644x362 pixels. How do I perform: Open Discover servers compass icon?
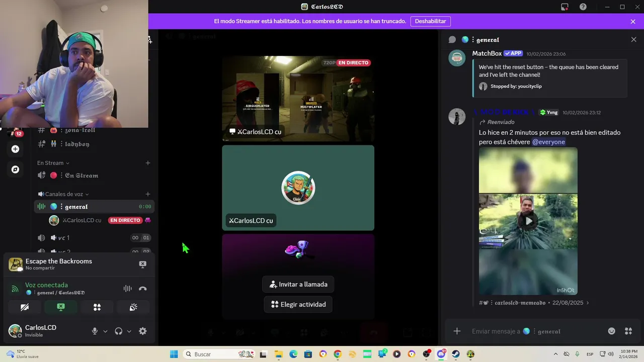click(x=15, y=169)
